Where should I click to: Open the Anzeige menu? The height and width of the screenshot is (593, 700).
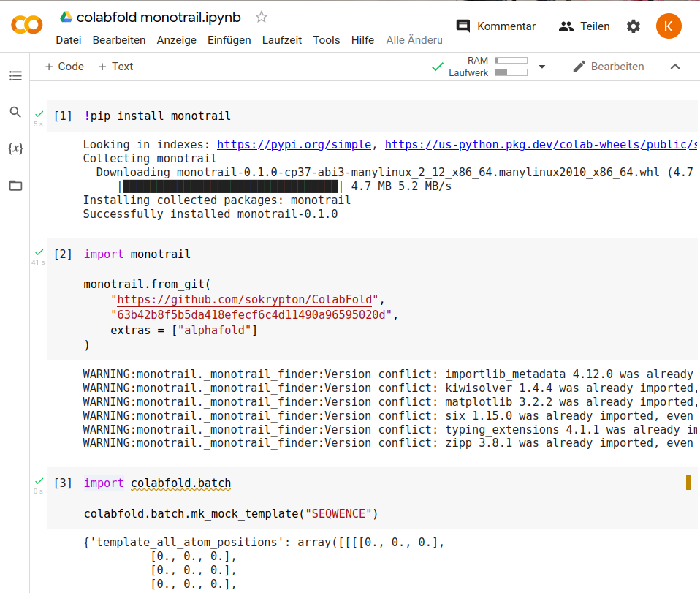(176, 40)
